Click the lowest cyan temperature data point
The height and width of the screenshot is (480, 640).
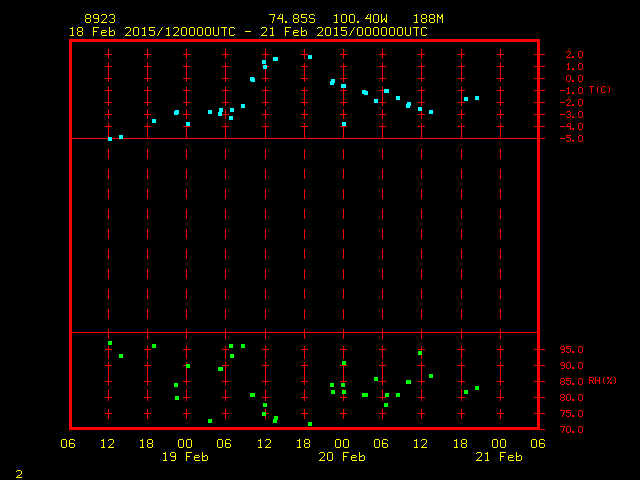pyautogui.click(x=110, y=138)
